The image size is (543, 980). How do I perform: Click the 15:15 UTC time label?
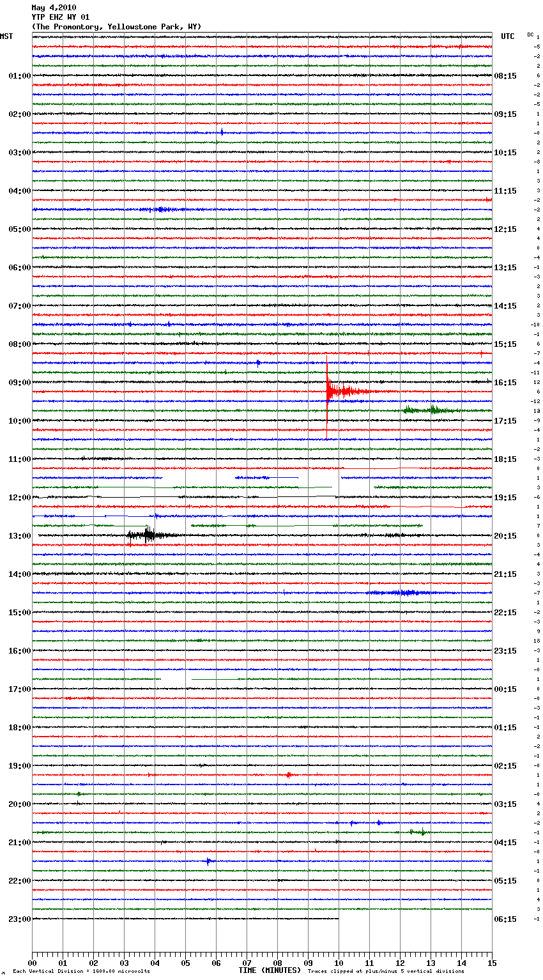pyautogui.click(x=505, y=344)
